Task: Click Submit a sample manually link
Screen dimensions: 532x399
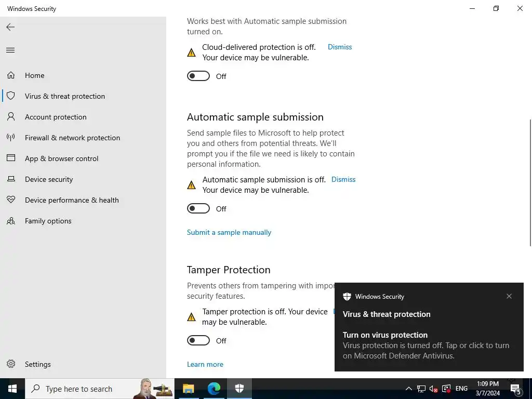Action: (229, 232)
